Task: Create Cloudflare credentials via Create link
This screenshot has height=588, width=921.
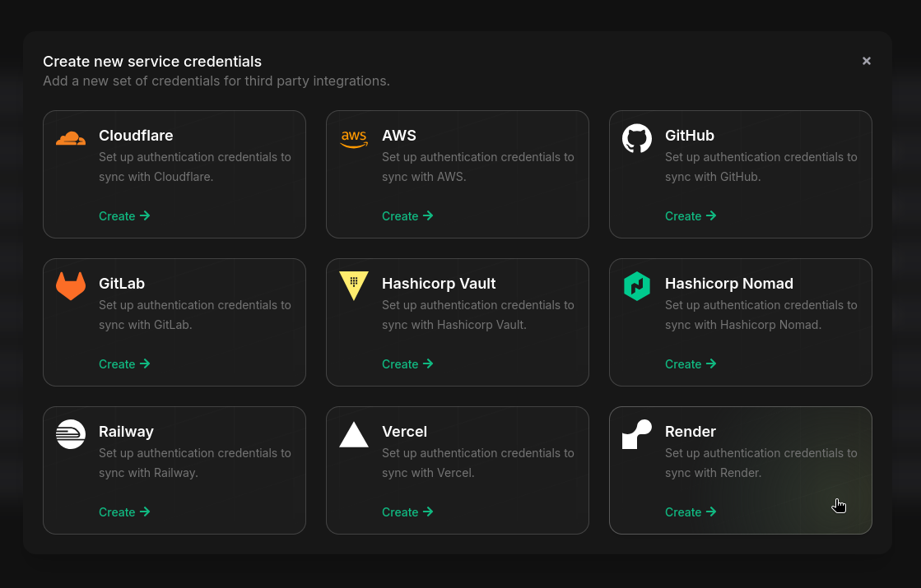Action: click(x=124, y=216)
